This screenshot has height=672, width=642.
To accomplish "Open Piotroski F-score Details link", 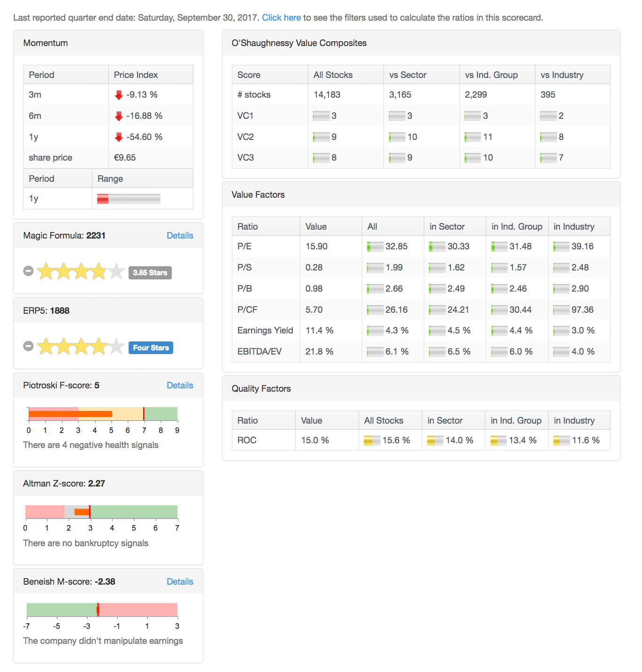I will (180, 385).
